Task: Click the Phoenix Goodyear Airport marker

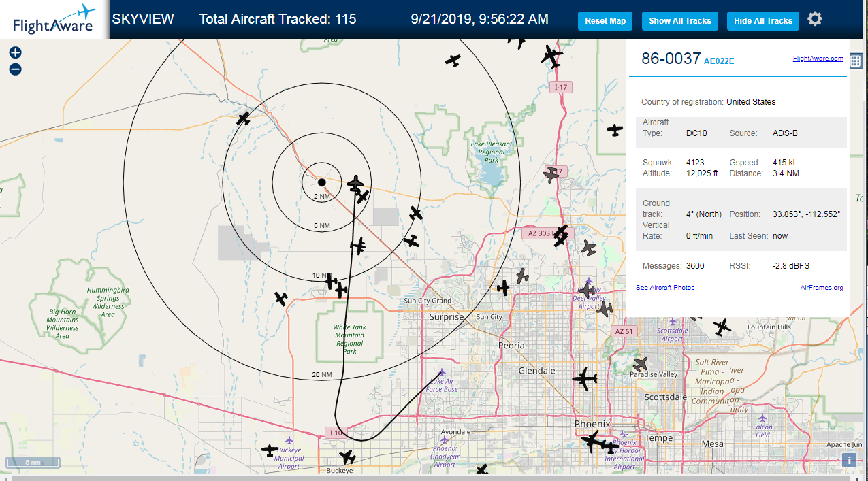Action: click(x=445, y=439)
